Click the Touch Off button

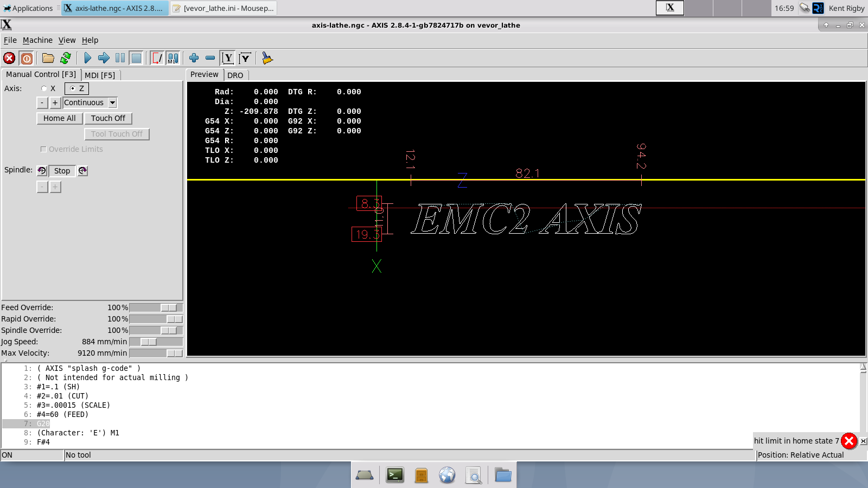(x=108, y=118)
